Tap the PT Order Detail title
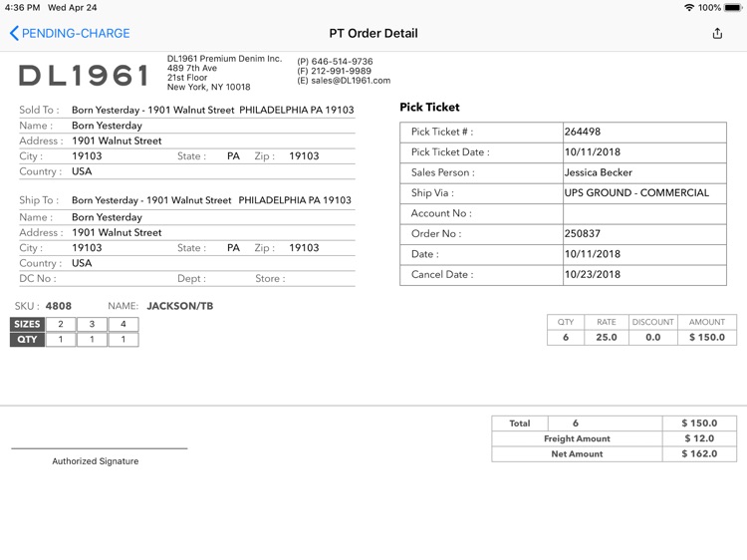 coord(373,33)
